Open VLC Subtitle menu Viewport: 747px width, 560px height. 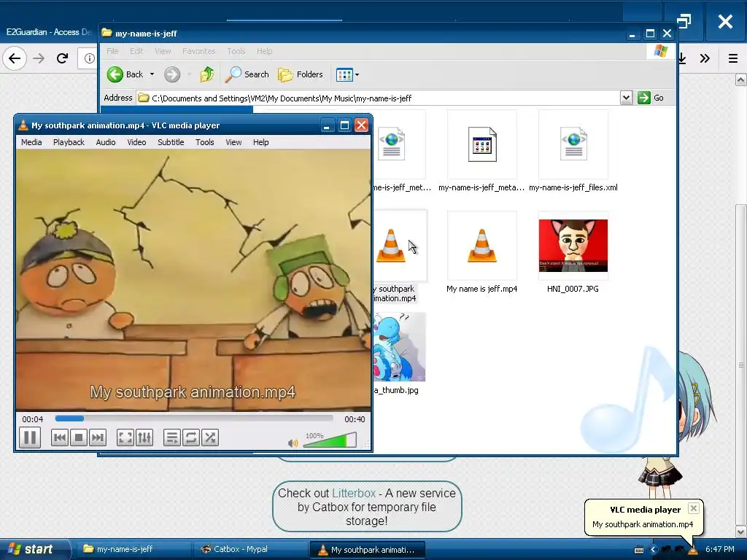click(x=171, y=142)
